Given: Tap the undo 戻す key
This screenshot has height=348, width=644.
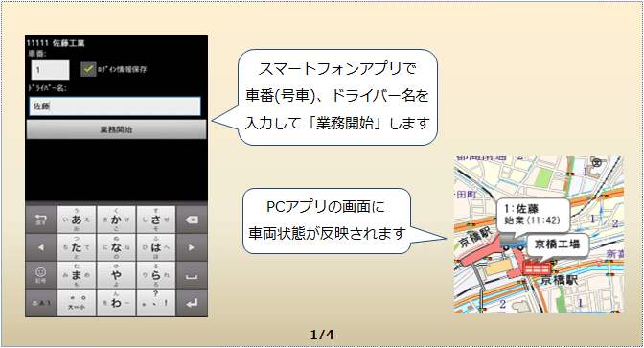Looking at the screenshot, I should tap(41, 220).
